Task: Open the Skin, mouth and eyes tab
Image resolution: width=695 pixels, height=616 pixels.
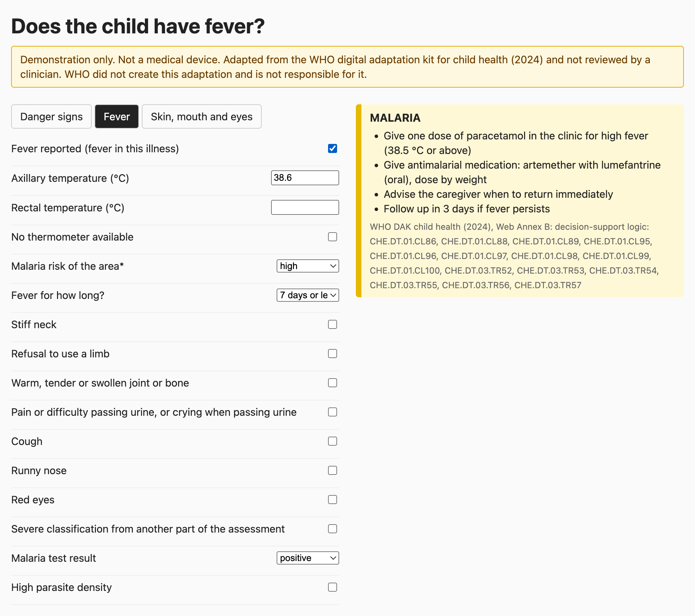Action: 202,116
